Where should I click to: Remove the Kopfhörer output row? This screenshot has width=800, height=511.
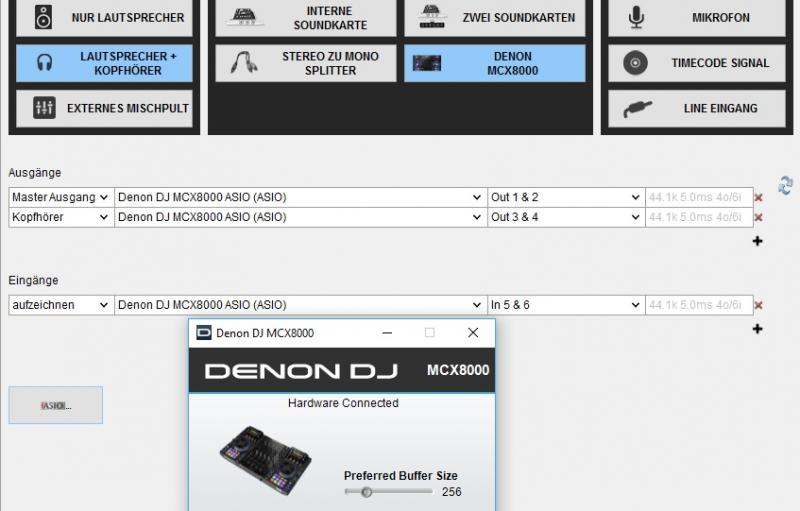click(x=759, y=218)
